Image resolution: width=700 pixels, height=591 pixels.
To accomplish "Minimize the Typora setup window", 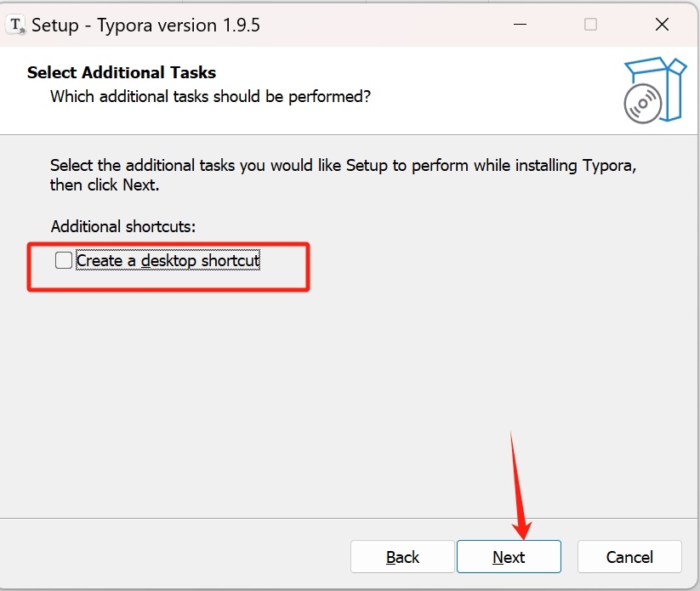I will 519,25.
